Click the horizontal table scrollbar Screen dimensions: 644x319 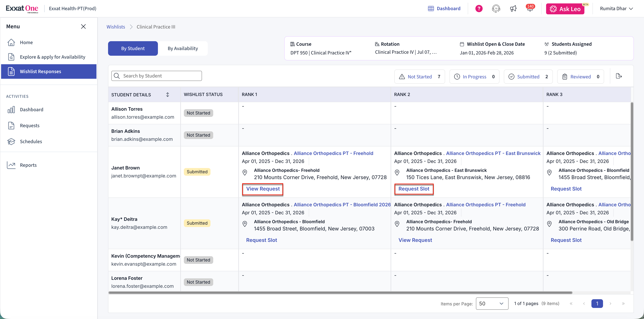pyautogui.click(x=340, y=293)
